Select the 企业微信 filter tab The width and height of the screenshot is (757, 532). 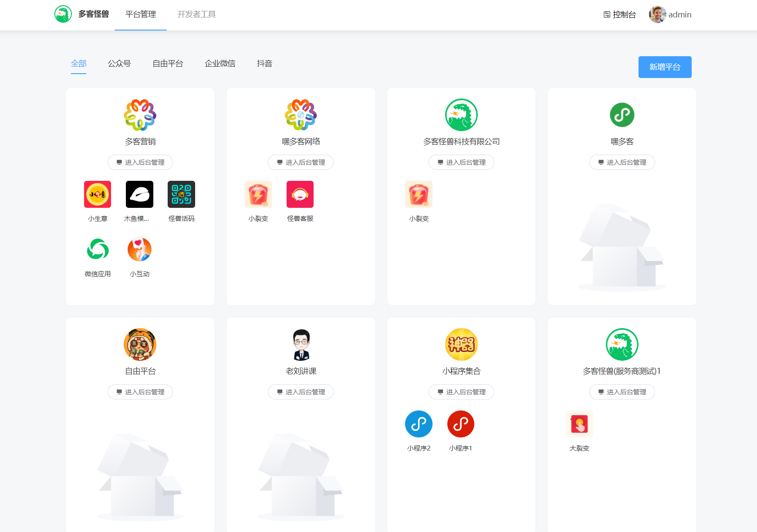220,64
